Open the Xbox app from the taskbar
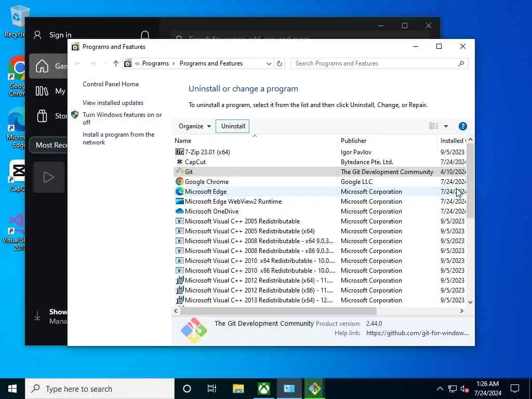The width and height of the screenshot is (532, 399). coord(263,389)
